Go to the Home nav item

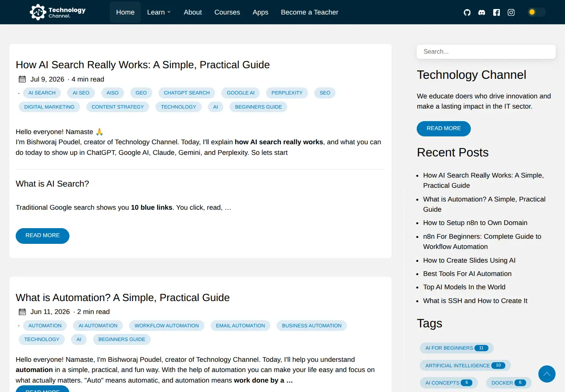125,12
